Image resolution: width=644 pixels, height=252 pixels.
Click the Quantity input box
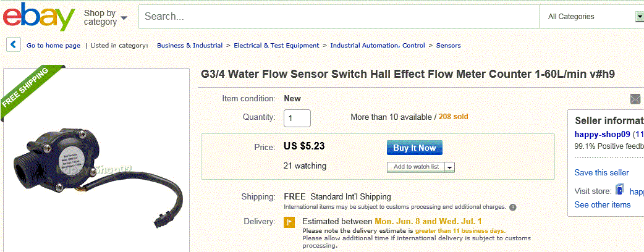click(297, 118)
